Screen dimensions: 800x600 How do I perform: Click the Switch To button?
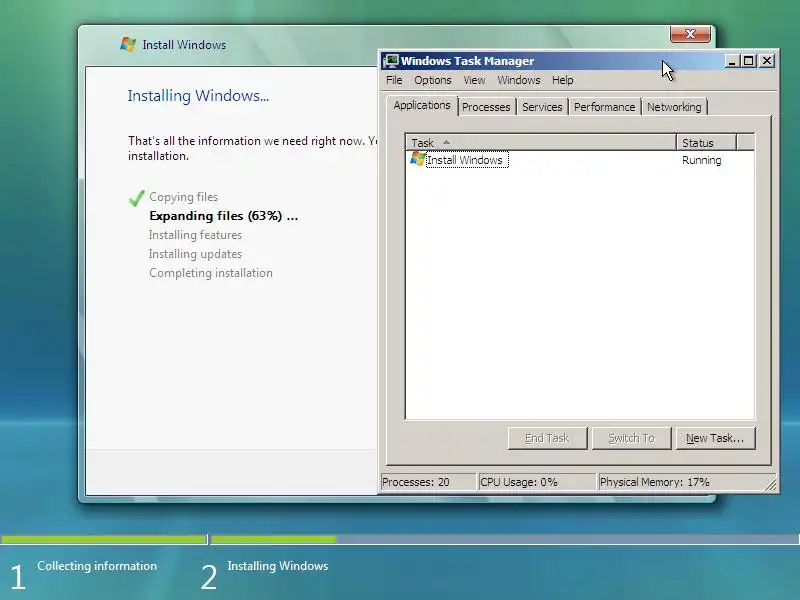[631, 438]
